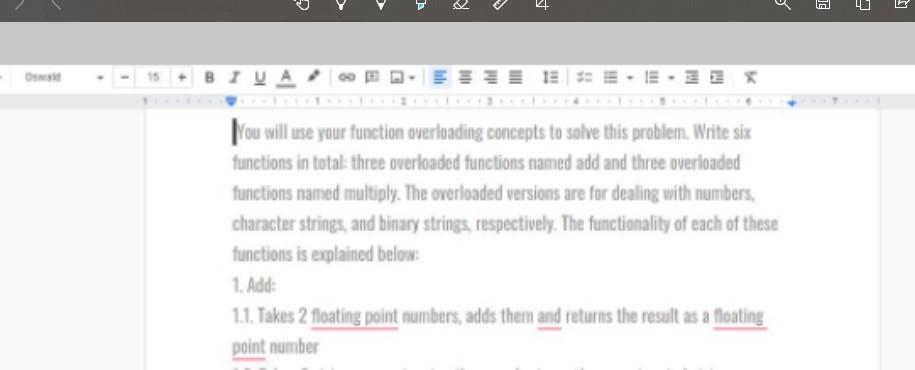Click the words 'explained below:'

365,254
